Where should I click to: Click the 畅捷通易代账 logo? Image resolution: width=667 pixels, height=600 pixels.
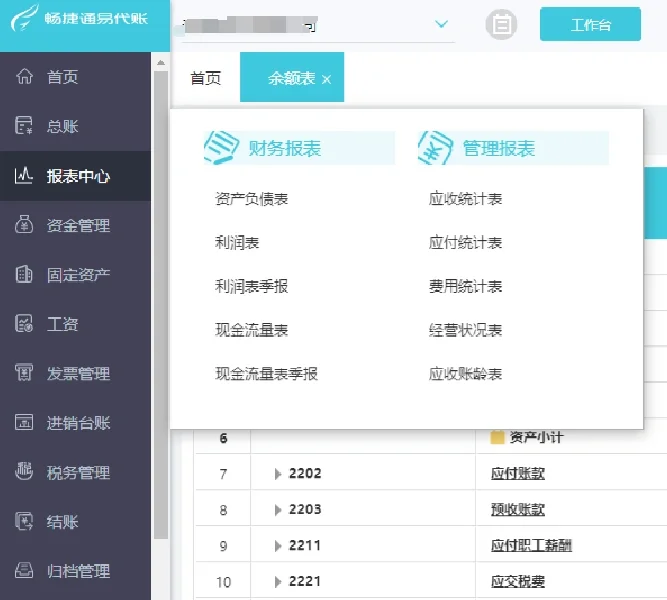[x=80, y=18]
